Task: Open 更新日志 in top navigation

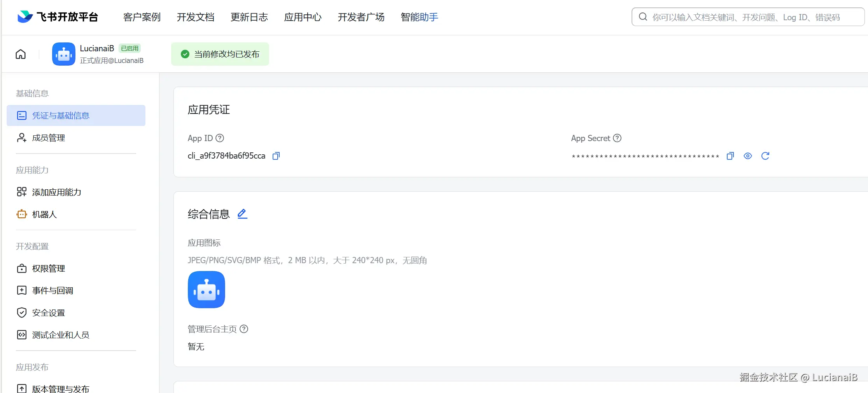Action: (x=249, y=17)
